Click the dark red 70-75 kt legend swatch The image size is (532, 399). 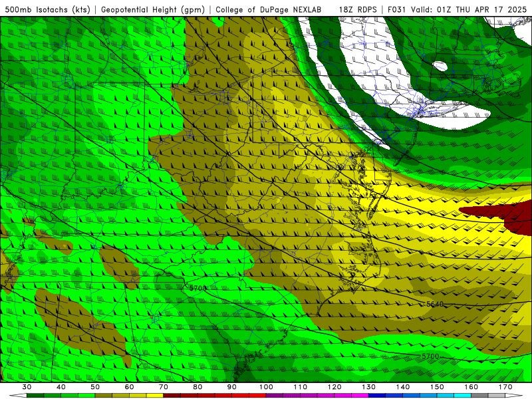click(172, 396)
